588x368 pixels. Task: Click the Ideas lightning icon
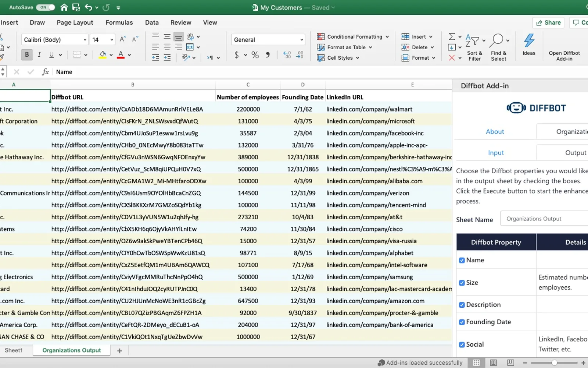click(529, 44)
